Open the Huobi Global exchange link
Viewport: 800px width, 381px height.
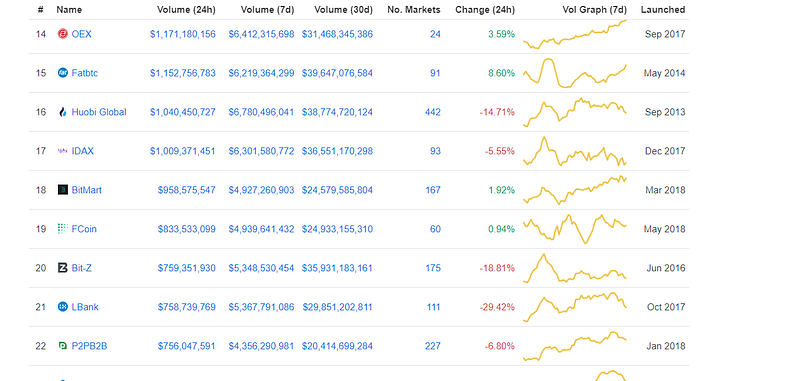tap(99, 112)
